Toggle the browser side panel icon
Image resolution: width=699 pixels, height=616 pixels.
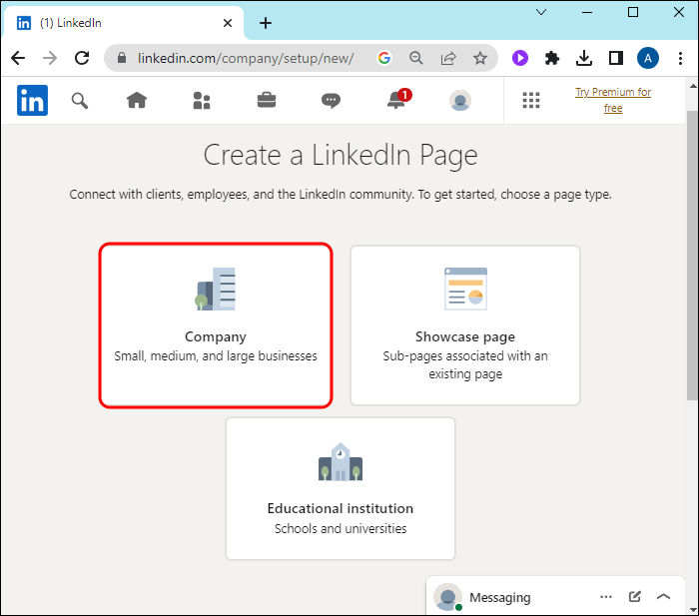616,58
